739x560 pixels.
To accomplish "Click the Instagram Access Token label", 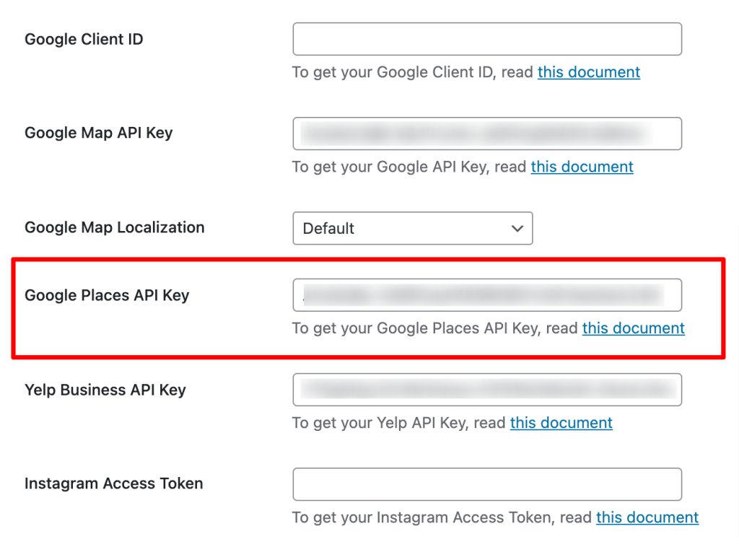I will [113, 484].
